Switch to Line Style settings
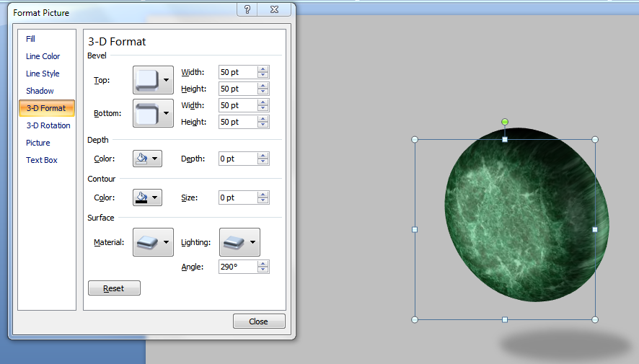Image resolution: width=639 pixels, height=364 pixels. pos(43,74)
